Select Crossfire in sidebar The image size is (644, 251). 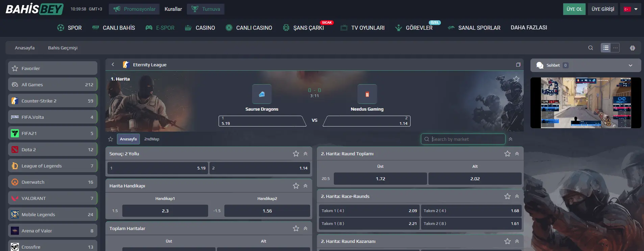[53, 246]
